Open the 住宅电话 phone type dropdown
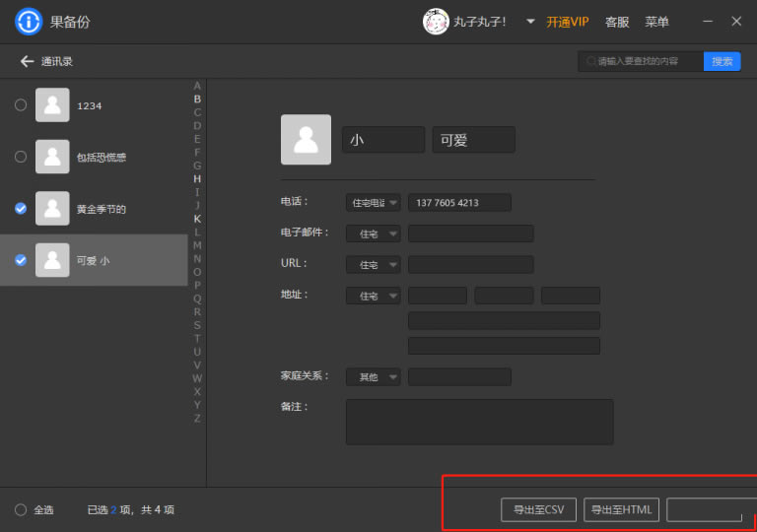 [374, 203]
